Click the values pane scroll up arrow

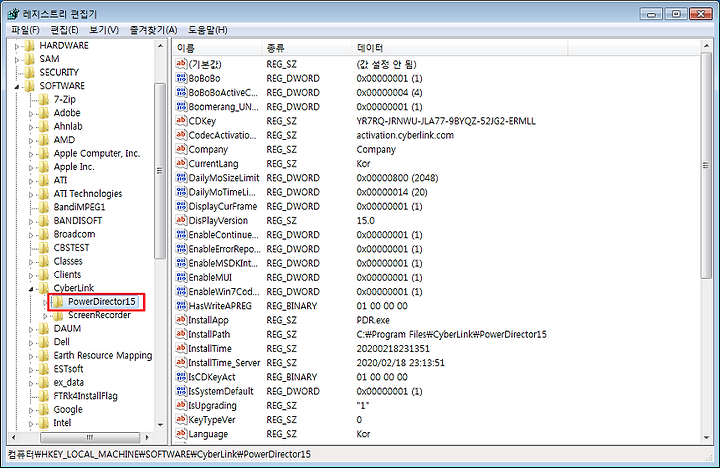pos(707,46)
